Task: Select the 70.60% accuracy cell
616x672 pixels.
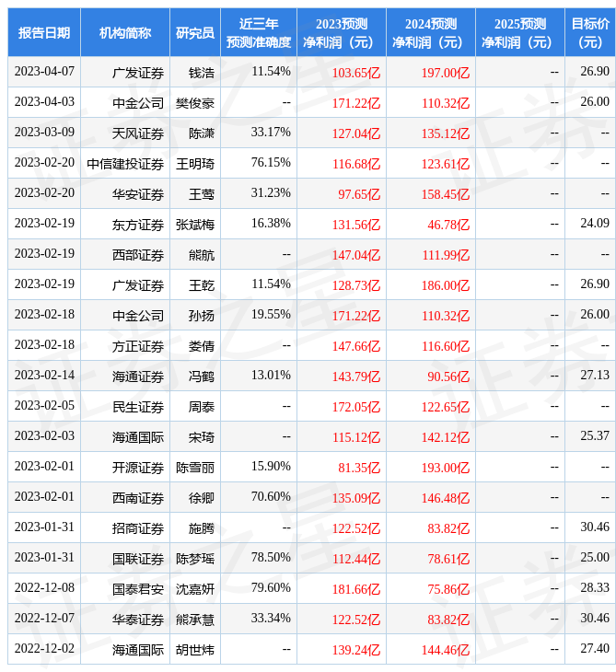Action: 271,497
